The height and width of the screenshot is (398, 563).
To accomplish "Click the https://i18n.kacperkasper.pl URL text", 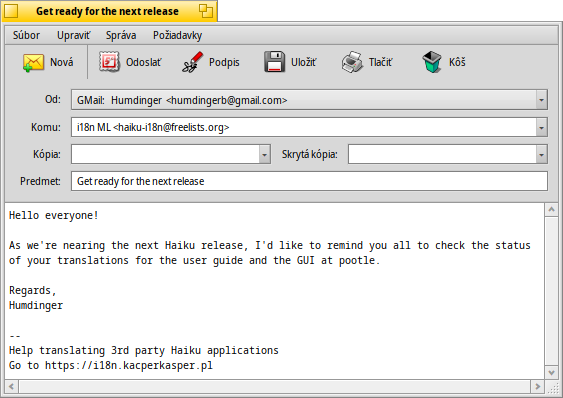I will [129, 365].
